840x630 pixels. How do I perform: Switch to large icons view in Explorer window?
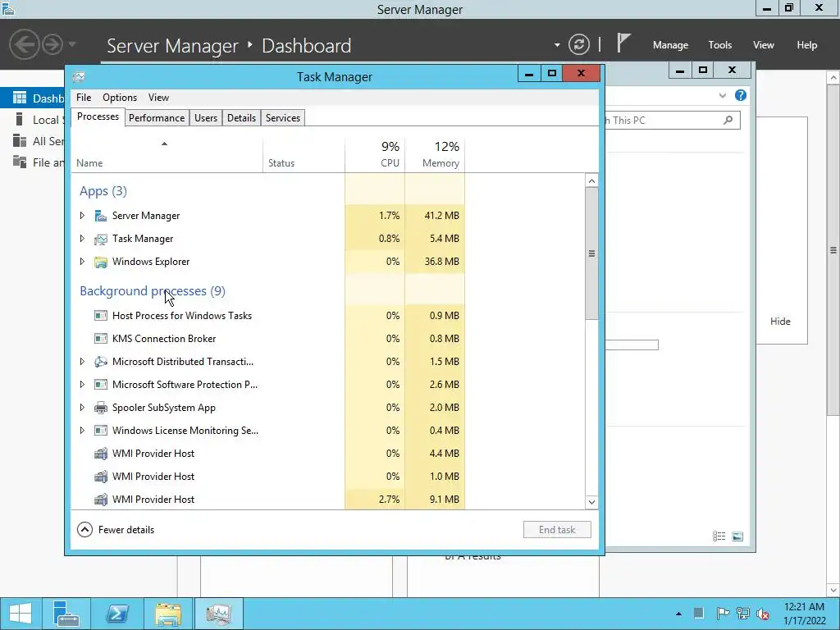click(737, 536)
